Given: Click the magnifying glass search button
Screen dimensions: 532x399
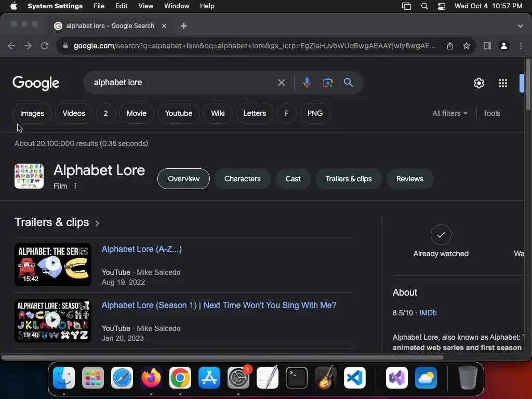Looking at the screenshot, I should tap(348, 83).
